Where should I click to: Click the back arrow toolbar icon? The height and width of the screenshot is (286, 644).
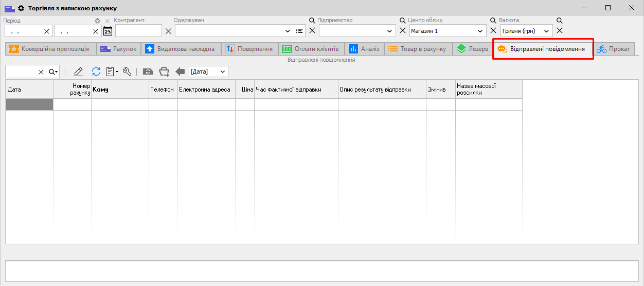[180, 72]
